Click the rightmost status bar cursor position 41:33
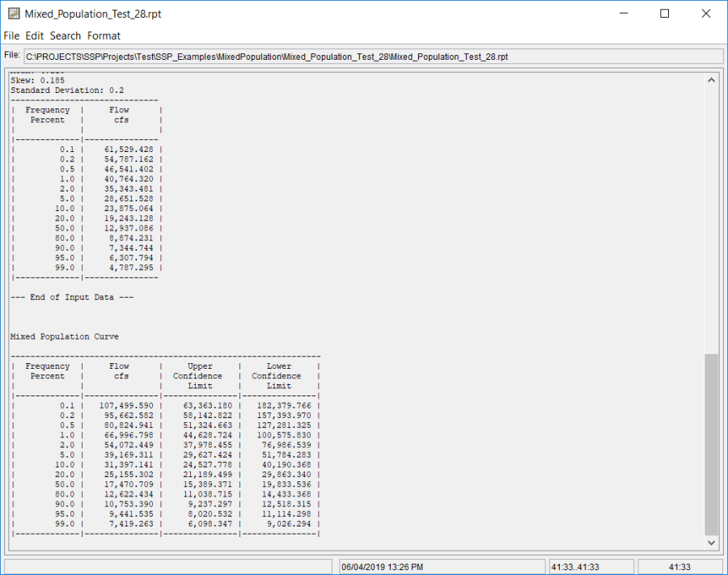Viewport: 728px width, 575px height. (x=679, y=567)
